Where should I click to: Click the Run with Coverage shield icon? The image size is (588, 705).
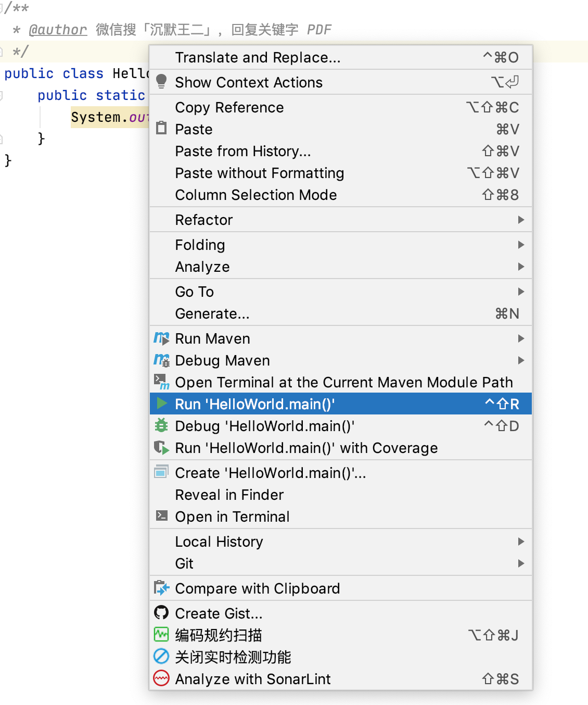click(x=161, y=448)
